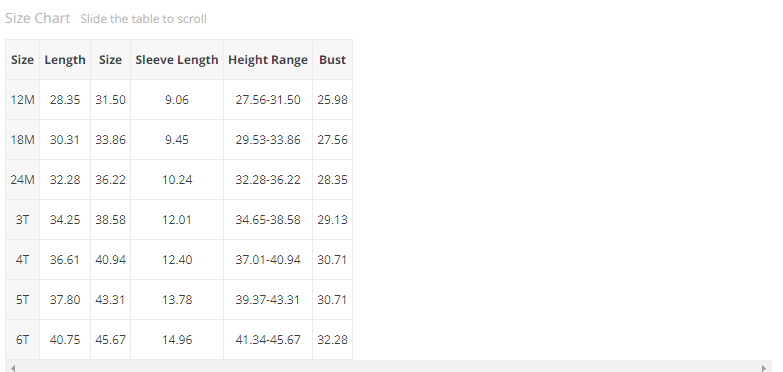Select the 24M size row label
The height and width of the screenshot is (372, 783).
pos(22,180)
